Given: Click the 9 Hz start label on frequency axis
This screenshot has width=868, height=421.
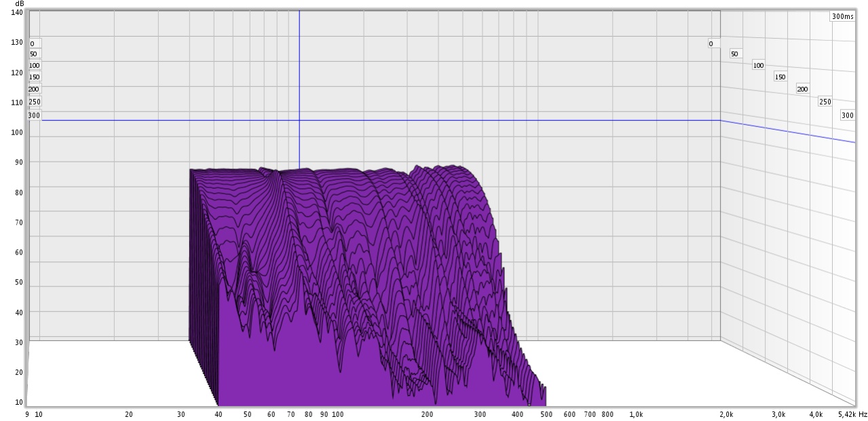Looking at the screenshot, I should point(26,414).
